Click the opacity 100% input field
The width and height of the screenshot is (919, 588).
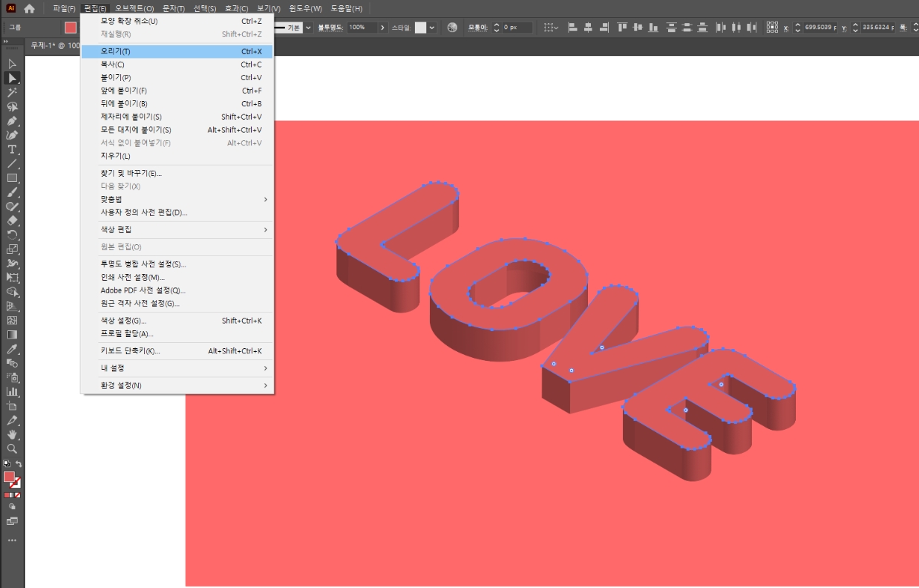(362, 27)
